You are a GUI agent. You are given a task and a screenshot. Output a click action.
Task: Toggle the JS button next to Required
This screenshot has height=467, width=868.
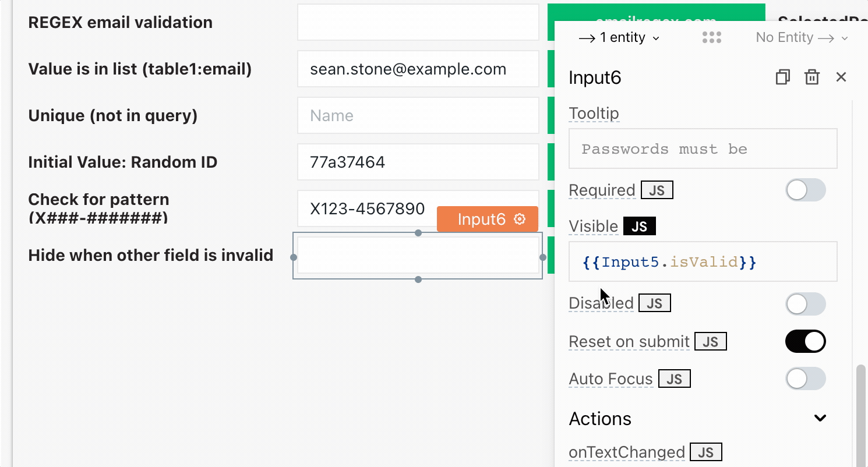point(657,190)
